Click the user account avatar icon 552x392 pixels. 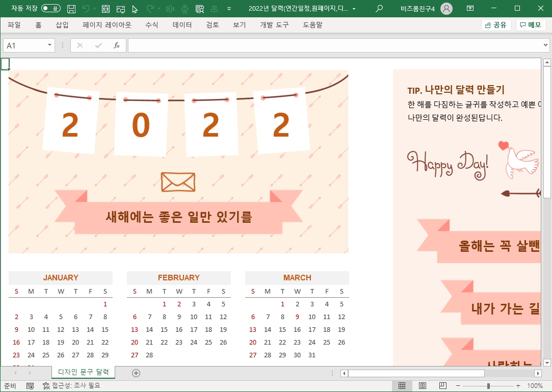[446, 9]
